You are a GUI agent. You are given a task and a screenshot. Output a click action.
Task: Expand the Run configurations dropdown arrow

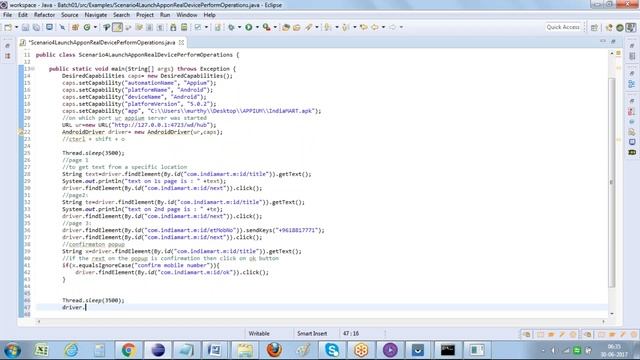coord(257,27)
